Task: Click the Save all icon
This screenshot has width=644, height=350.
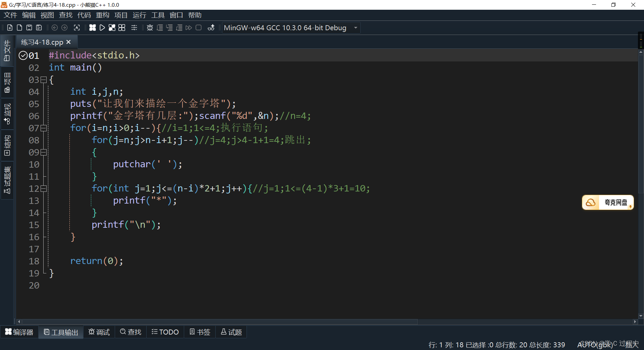Action: tap(39, 28)
